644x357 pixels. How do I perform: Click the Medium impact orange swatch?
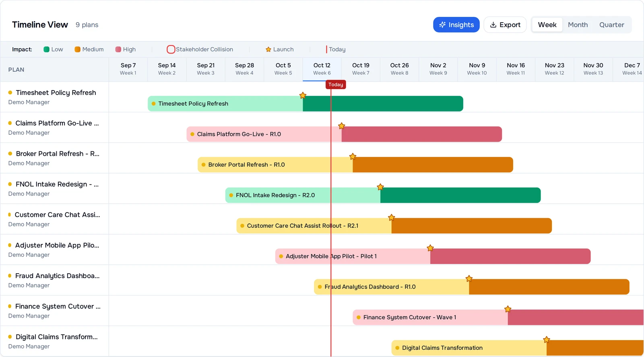(x=77, y=50)
